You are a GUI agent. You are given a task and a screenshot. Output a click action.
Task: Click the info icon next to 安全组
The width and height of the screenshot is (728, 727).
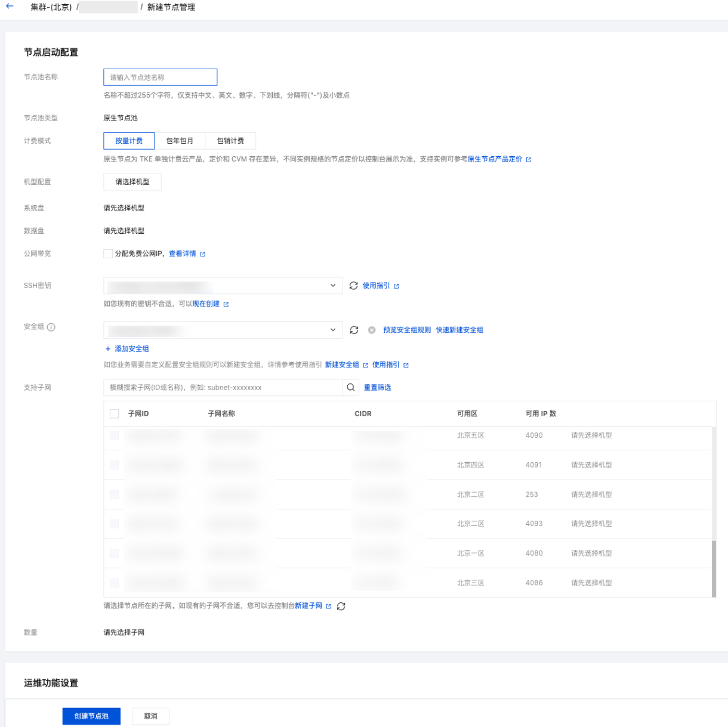[x=51, y=327]
